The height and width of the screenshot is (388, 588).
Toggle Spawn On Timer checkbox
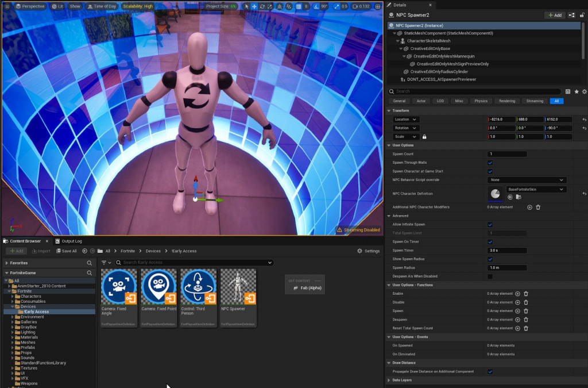coord(490,242)
